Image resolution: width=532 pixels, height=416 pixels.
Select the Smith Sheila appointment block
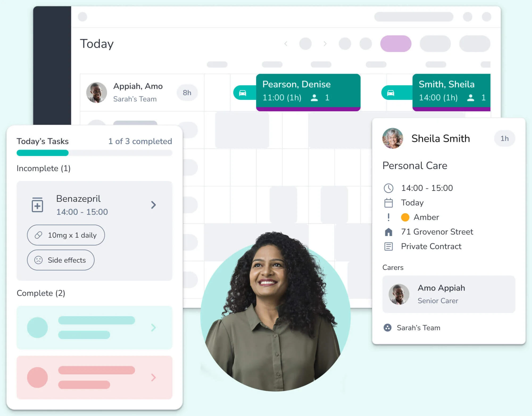tap(451, 92)
